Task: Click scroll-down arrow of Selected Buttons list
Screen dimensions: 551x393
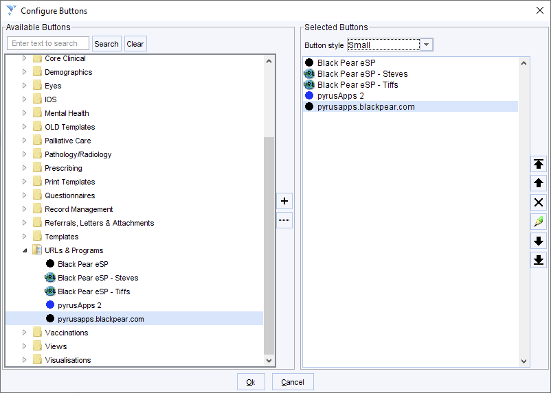Action: pos(524,361)
